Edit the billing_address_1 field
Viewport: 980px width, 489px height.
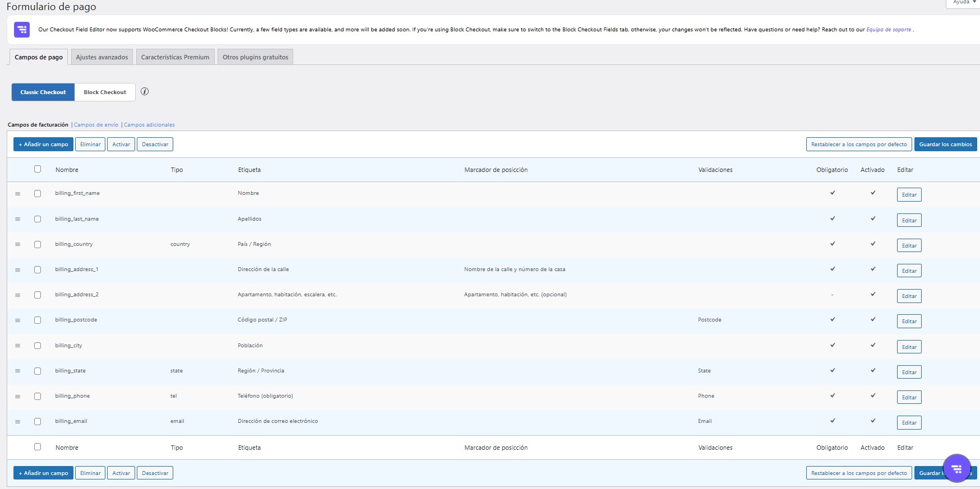click(909, 271)
